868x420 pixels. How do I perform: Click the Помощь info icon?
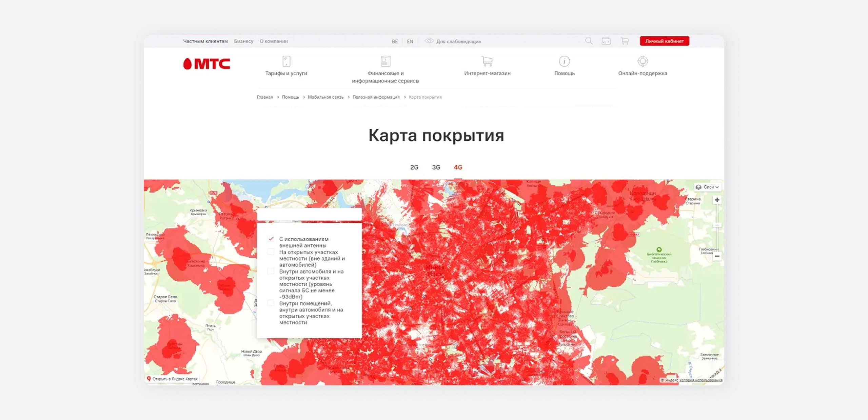click(564, 61)
